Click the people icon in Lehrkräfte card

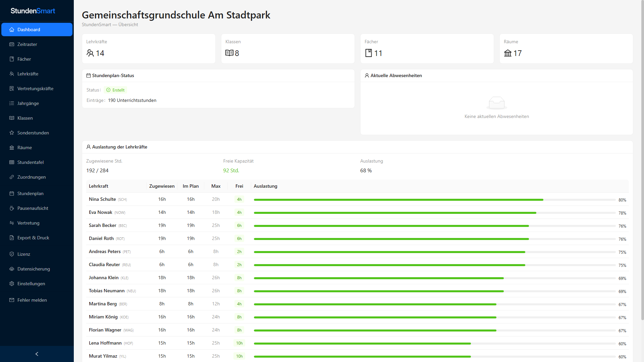[x=90, y=53]
